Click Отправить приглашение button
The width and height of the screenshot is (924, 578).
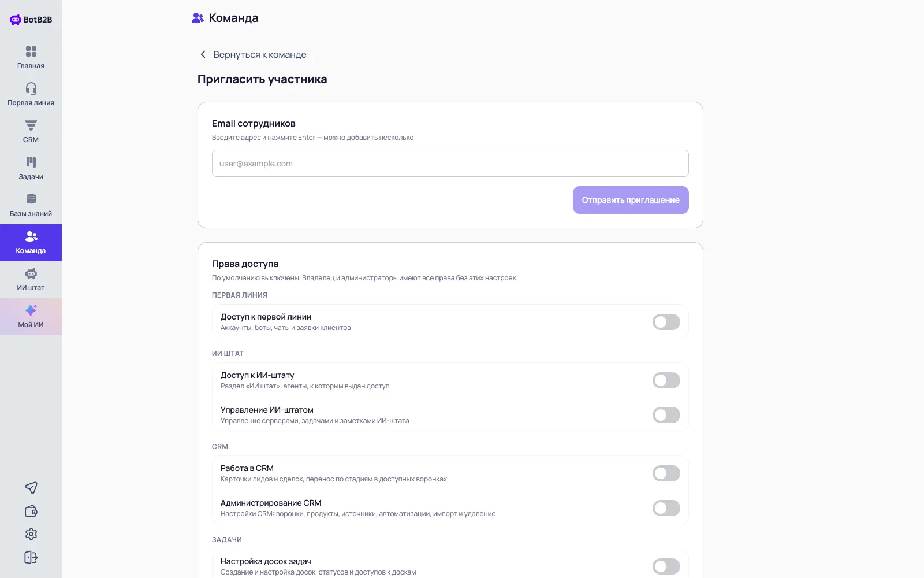(631, 200)
